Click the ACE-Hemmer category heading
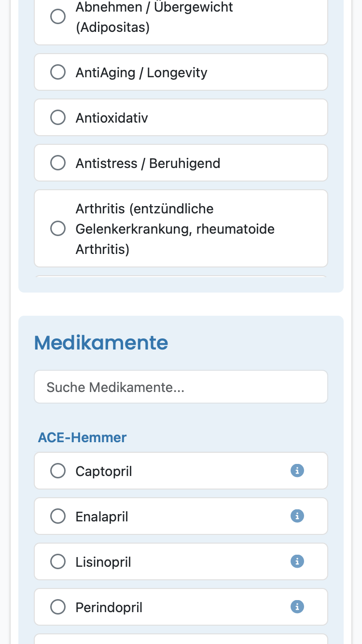 coord(83,437)
